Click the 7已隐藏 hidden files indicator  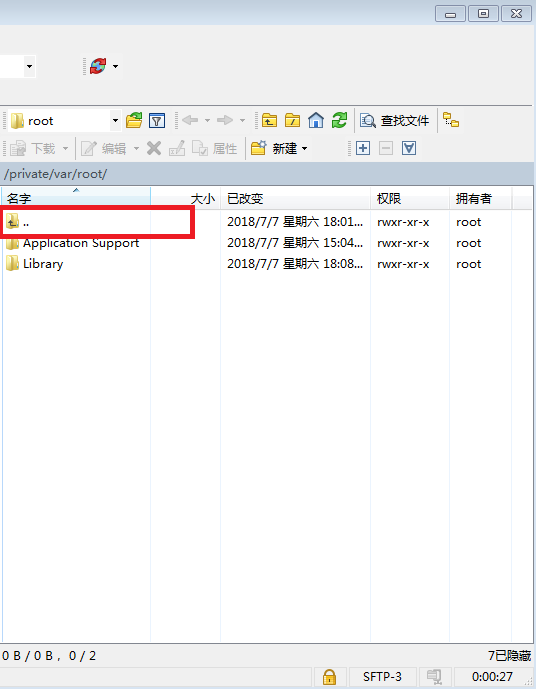510,656
